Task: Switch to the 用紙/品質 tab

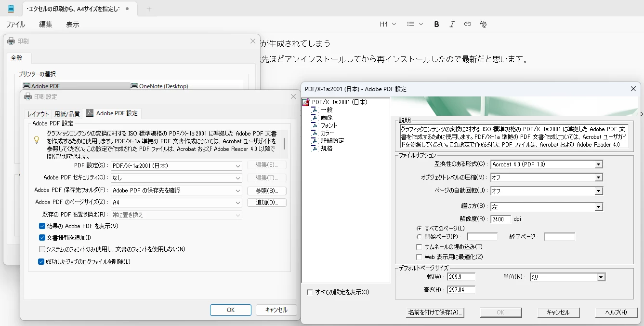Action: pos(67,114)
